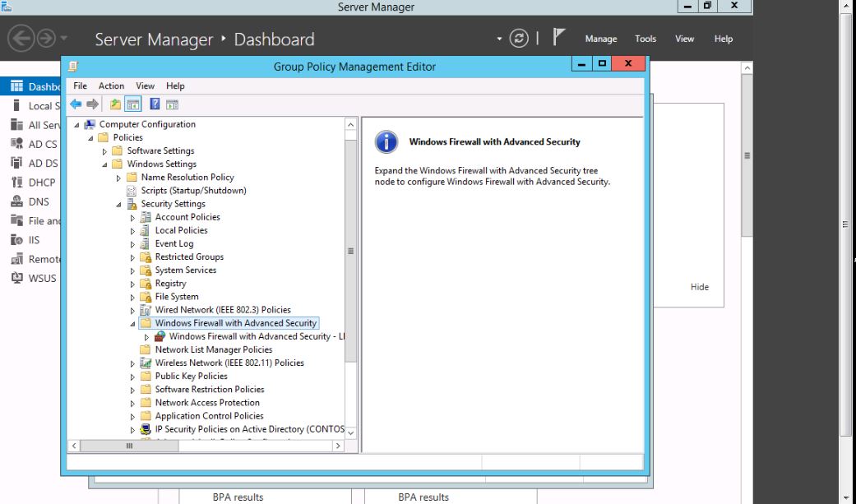This screenshot has height=504, width=856.
Task: Expand Software Restriction Policies node
Action: click(x=132, y=390)
